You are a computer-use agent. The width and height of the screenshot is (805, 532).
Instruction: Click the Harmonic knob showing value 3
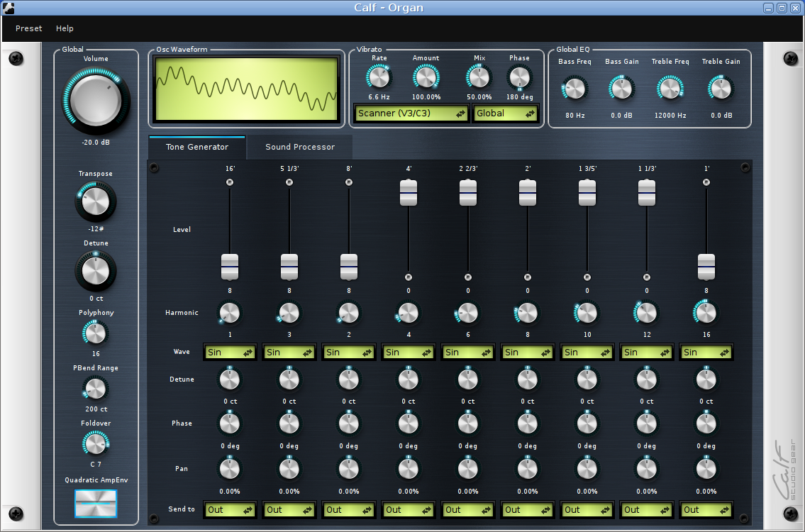click(x=289, y=313)
